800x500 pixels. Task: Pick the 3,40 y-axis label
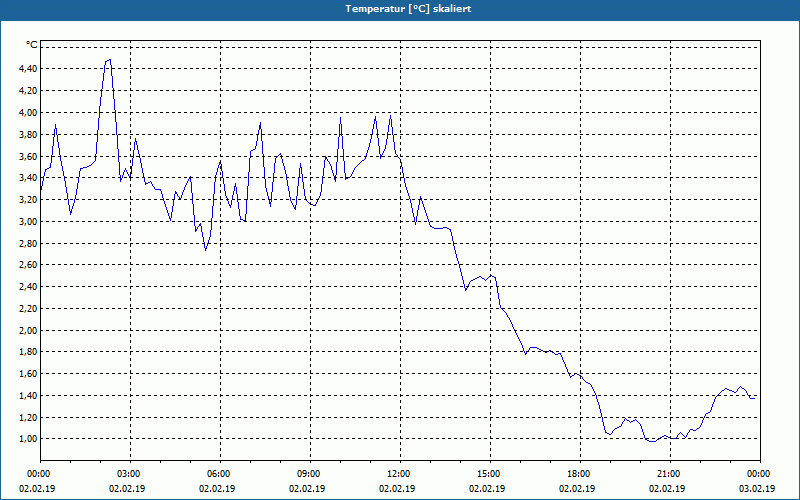pos(28,178)
